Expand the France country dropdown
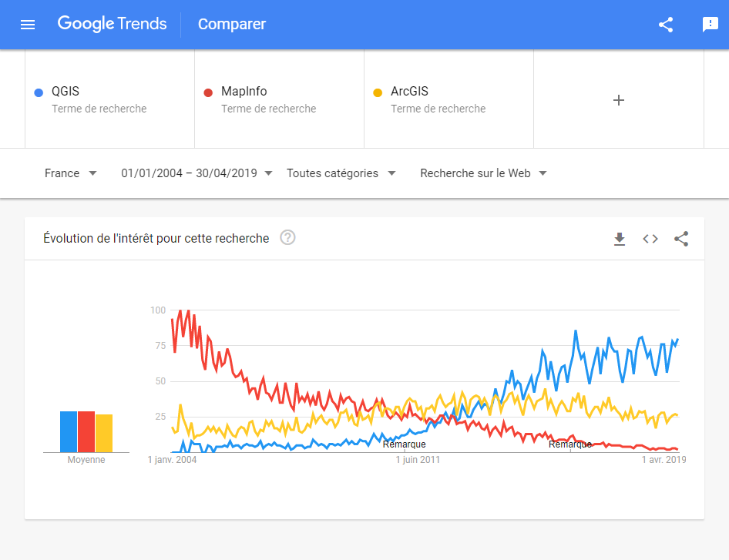 (71, 173)
